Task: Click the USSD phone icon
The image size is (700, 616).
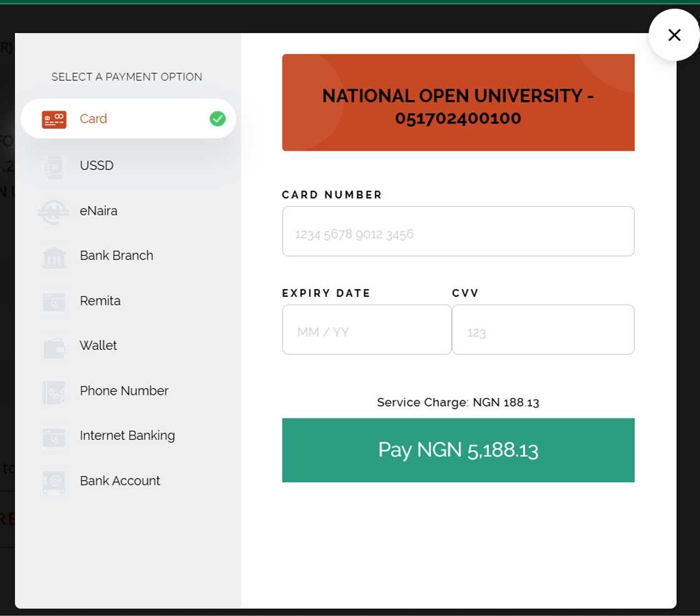Action: click(x=54, y=166)
